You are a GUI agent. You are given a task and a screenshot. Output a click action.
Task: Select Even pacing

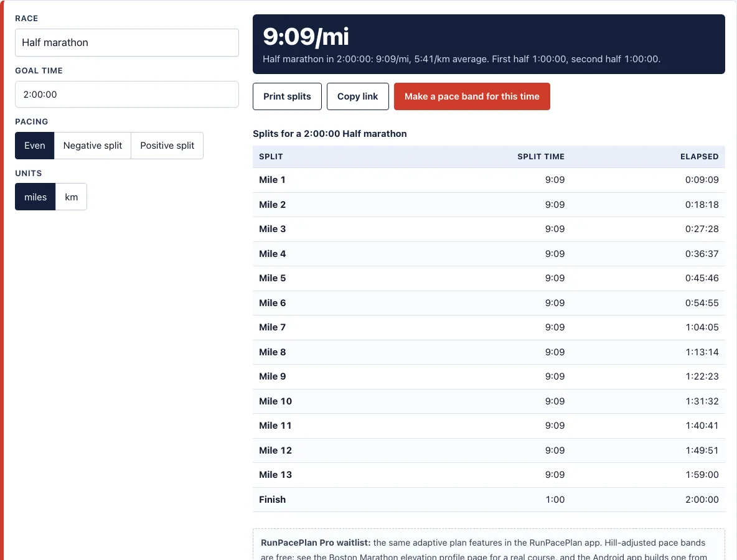(x=35, y=146)
